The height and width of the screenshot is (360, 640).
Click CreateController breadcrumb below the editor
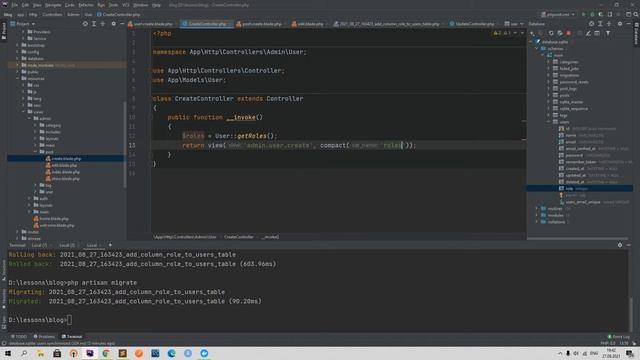pyautogui.click(x=238, y=237)
